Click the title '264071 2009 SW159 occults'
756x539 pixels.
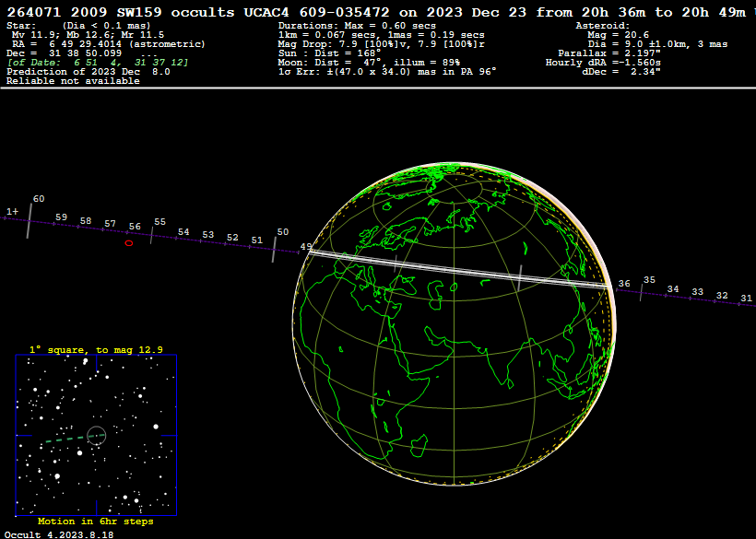pyautogui.click(x=121, y=12)
